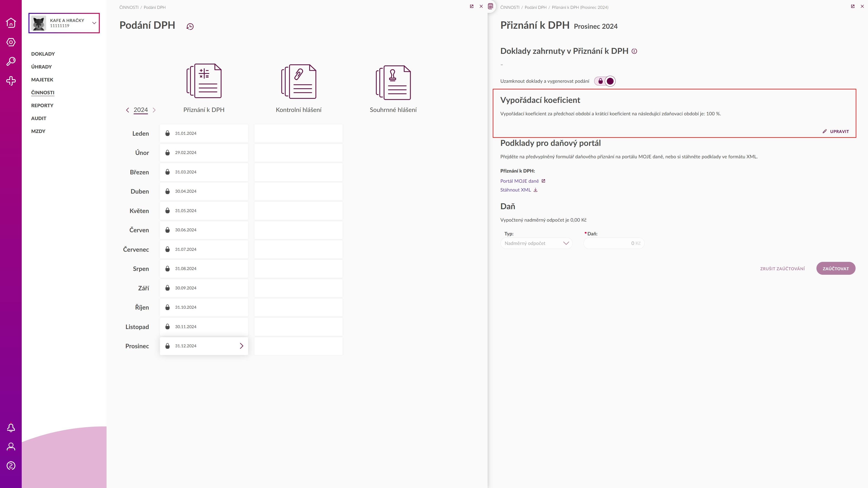This screenshot has width=868, height=488.
Task: Click the KAFE A HRAČKY company avatar
Action: tap(39, 23)
